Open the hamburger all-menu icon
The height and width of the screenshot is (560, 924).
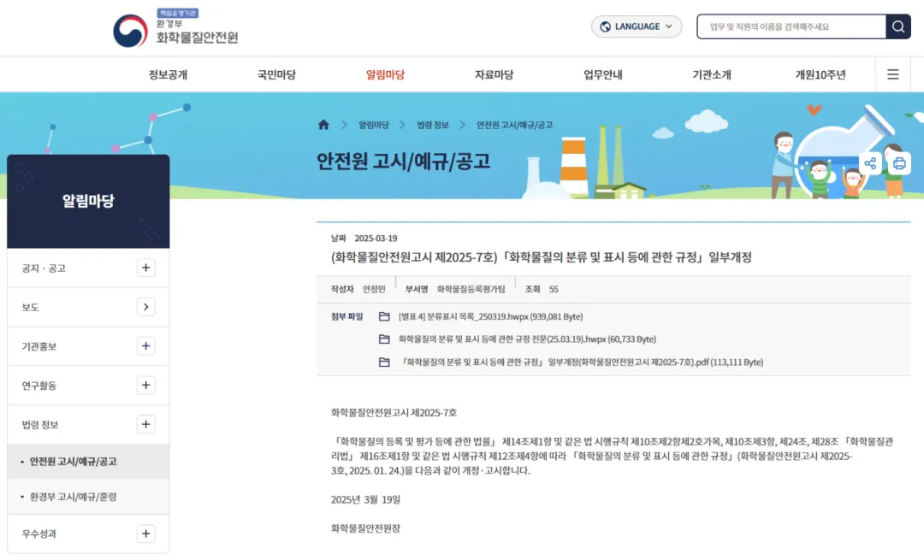[892, 74]
